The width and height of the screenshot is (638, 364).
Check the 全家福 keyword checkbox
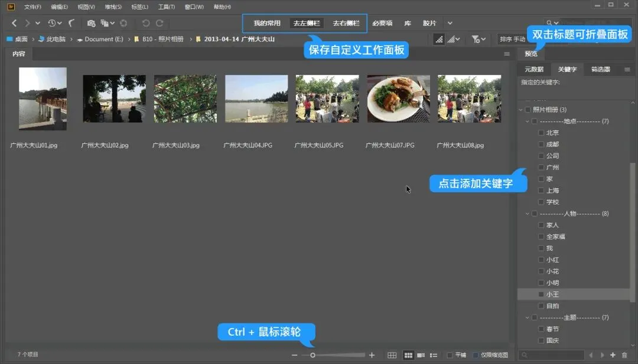(x=541, y=237)
